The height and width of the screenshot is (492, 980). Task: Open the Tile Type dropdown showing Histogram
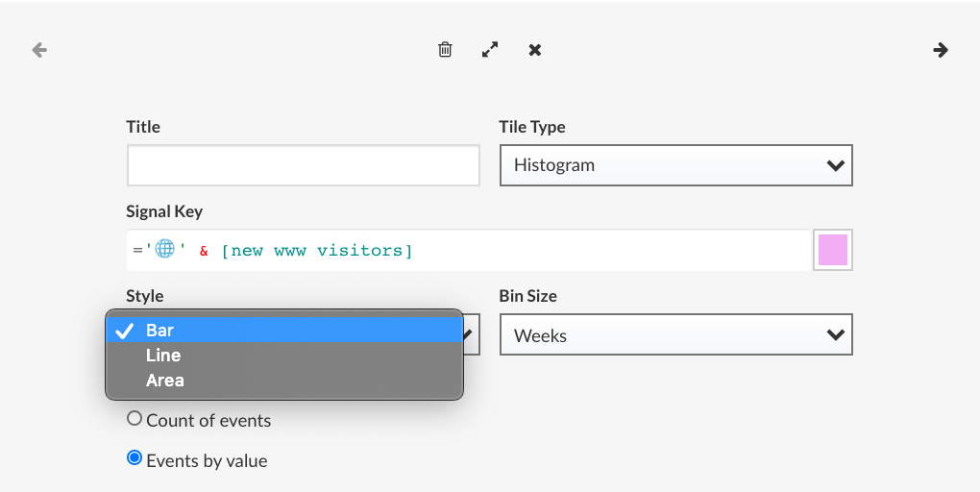coord(675,165)
